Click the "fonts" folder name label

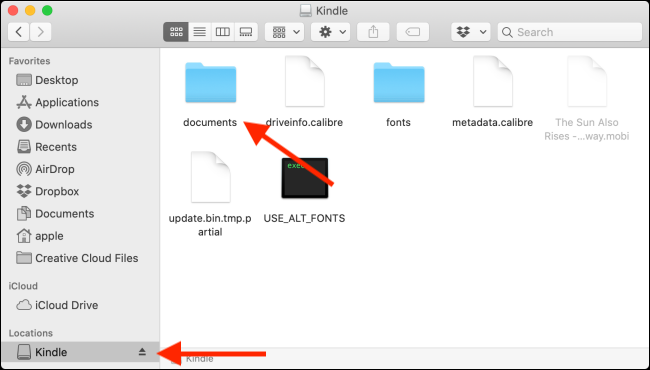[398, 123]
